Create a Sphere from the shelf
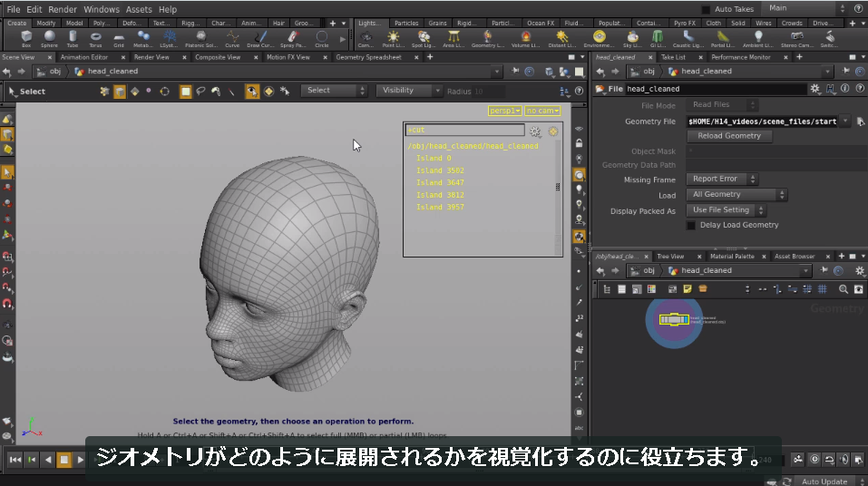 49,39
